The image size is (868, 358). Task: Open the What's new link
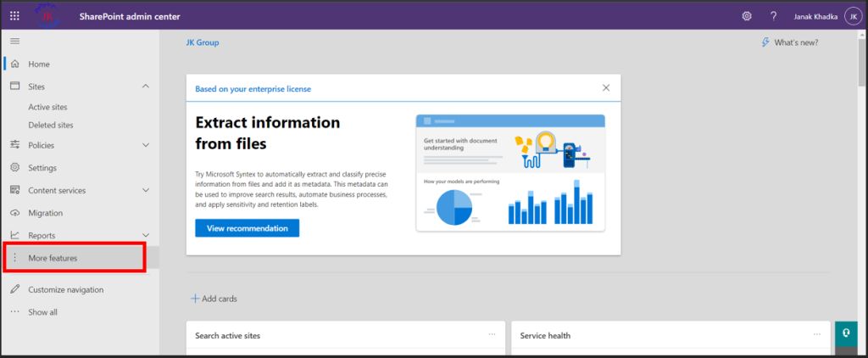pos(790,42)
